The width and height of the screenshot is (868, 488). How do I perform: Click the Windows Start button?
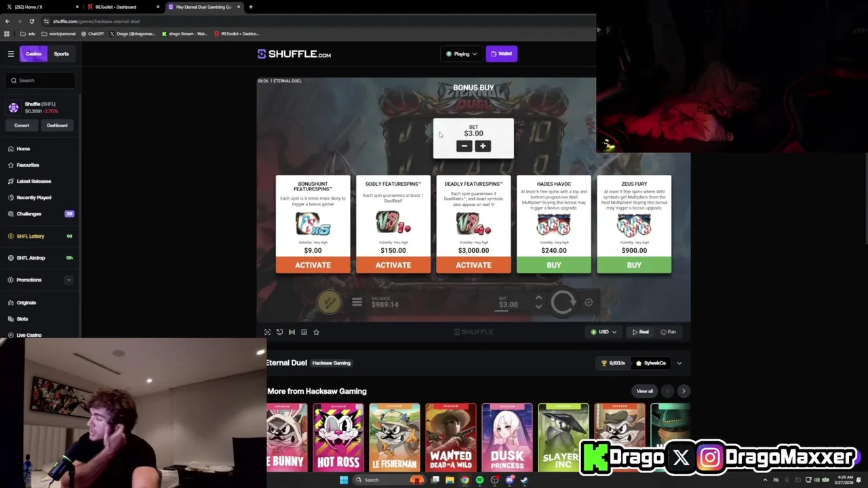pyautogui.click(x=344, y=480)
